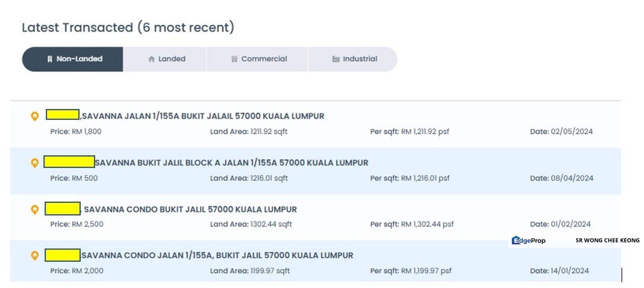Click the grid icon on Commercial tab
The height and width of the screenshot is (288, 644).
coord(234,59)
